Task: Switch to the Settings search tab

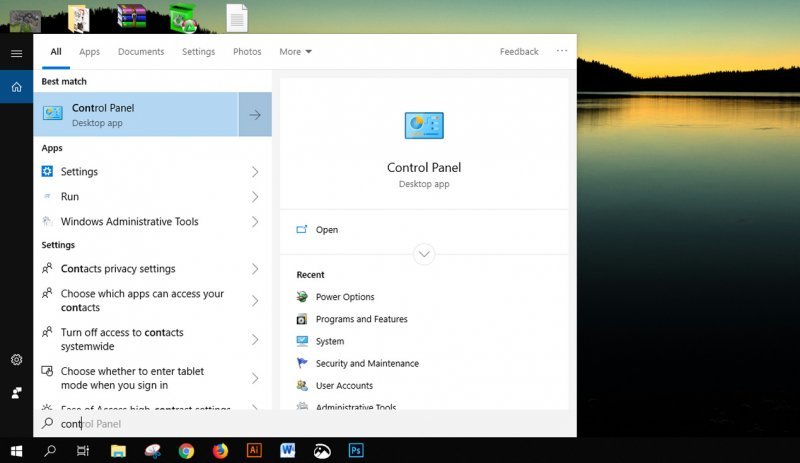Action: point(198,52)
